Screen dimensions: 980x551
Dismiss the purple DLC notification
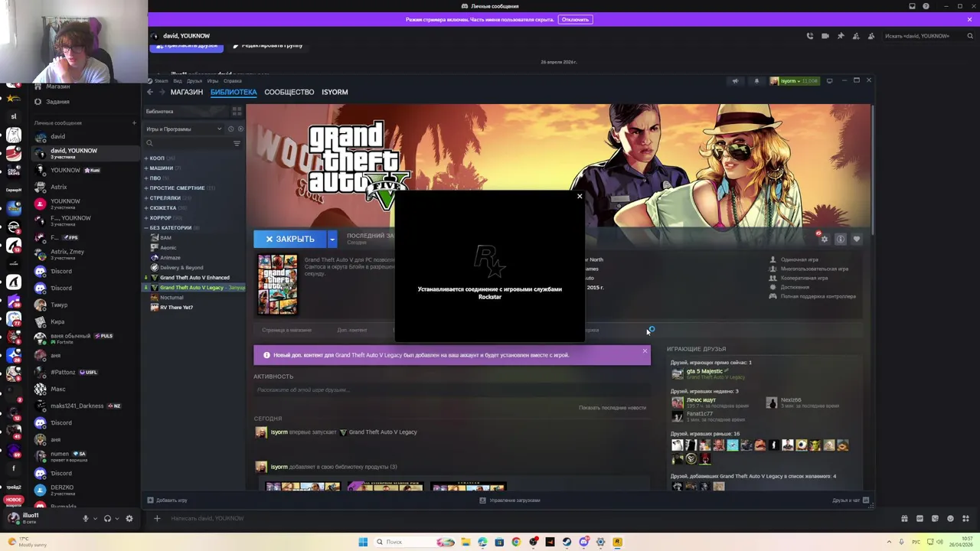point(645,351)
